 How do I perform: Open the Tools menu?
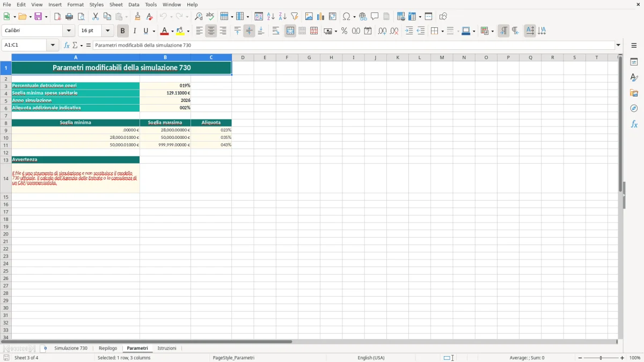coord(151,4)
